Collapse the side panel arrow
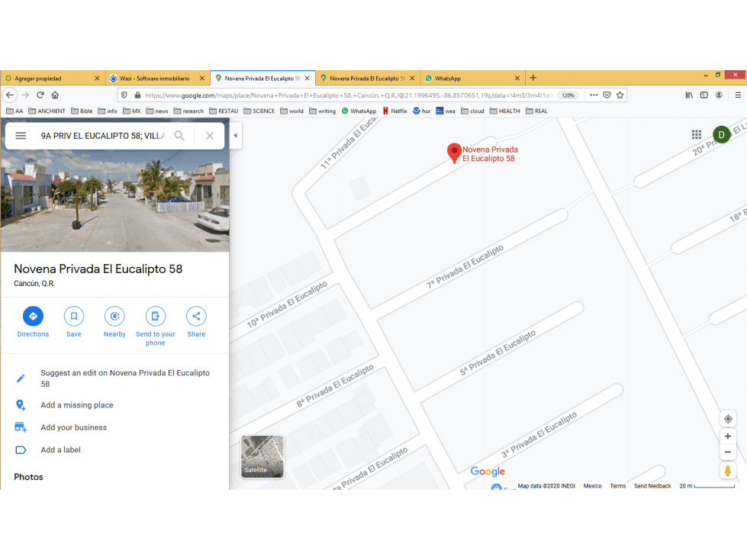Viewport: 747px width, 560px height. pyautogui.click(x=235, y=136)
